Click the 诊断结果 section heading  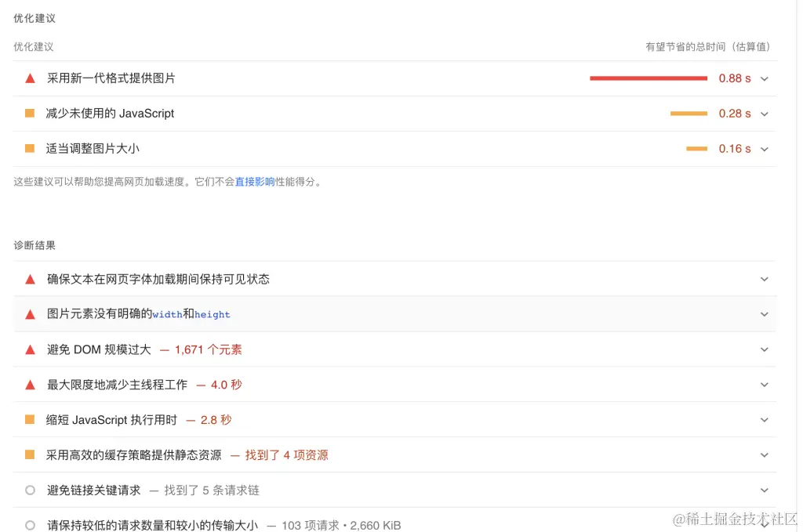[35, 245]
